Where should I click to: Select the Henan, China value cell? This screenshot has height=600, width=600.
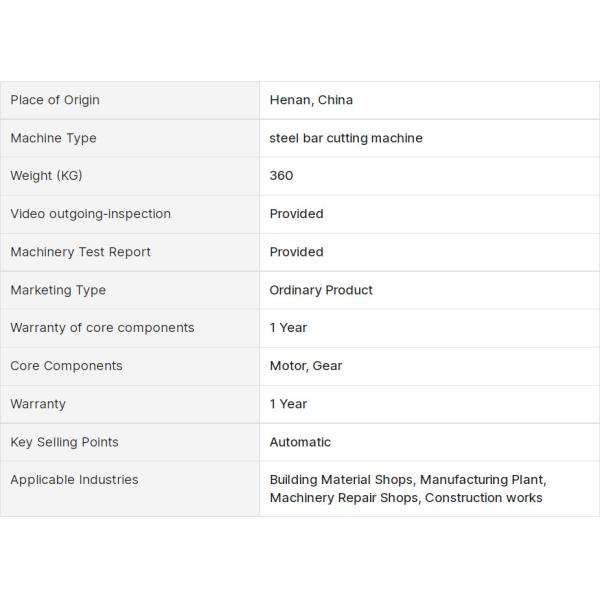[x=311, y=100]
